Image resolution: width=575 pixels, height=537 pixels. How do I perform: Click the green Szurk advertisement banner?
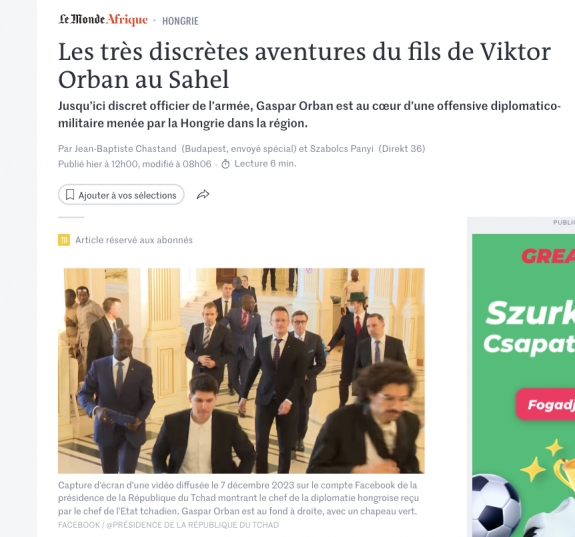[523, 385]
